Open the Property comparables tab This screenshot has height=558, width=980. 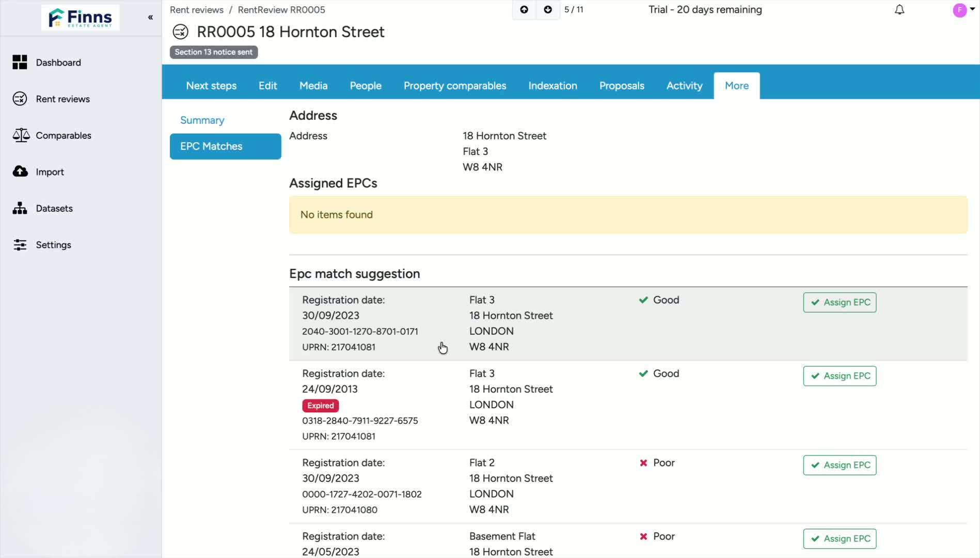455,86
